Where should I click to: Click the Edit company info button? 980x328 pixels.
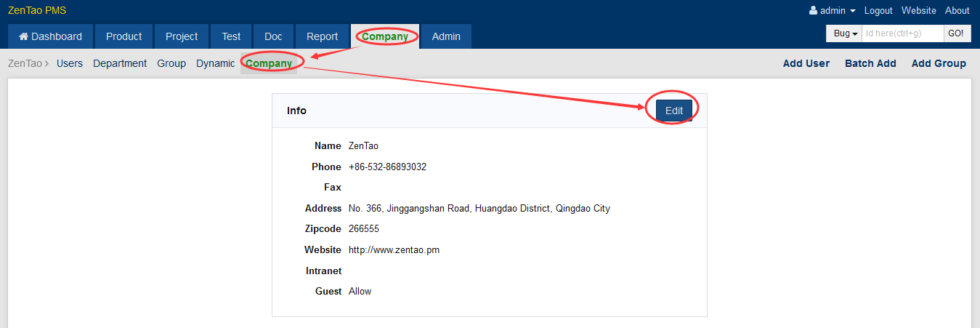[673, 111]
